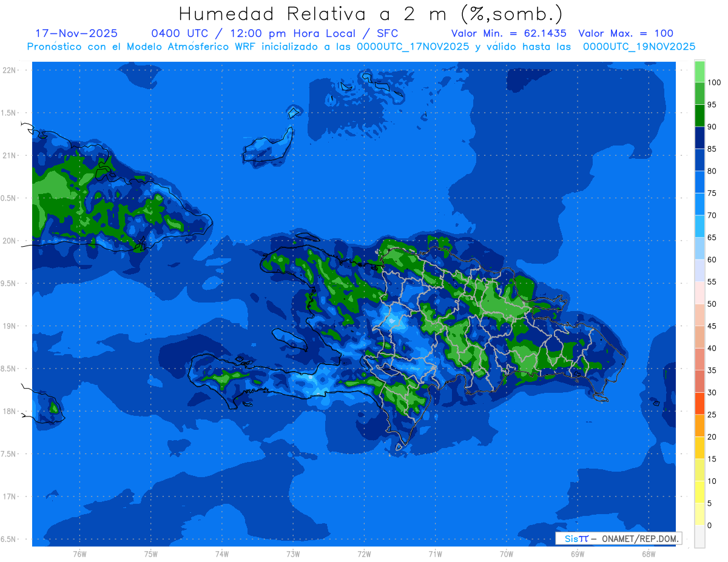Click legend color band between 5 and 10
This screenshot has height=562, width=728.
tap(699, 492)
